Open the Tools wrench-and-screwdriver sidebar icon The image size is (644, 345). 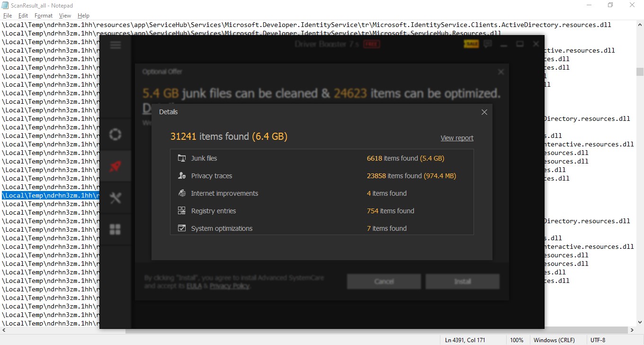pyautogui.click(x=115, y=198)
